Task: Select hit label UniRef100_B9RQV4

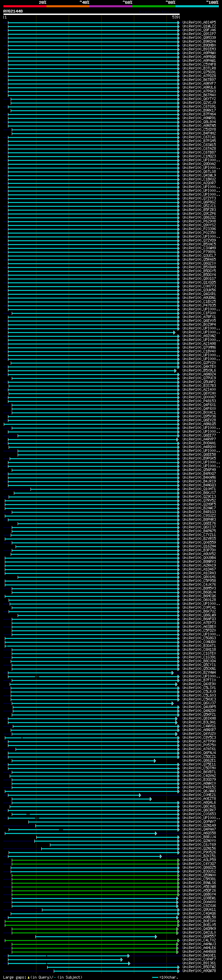Action: click(x=199, y=41)
